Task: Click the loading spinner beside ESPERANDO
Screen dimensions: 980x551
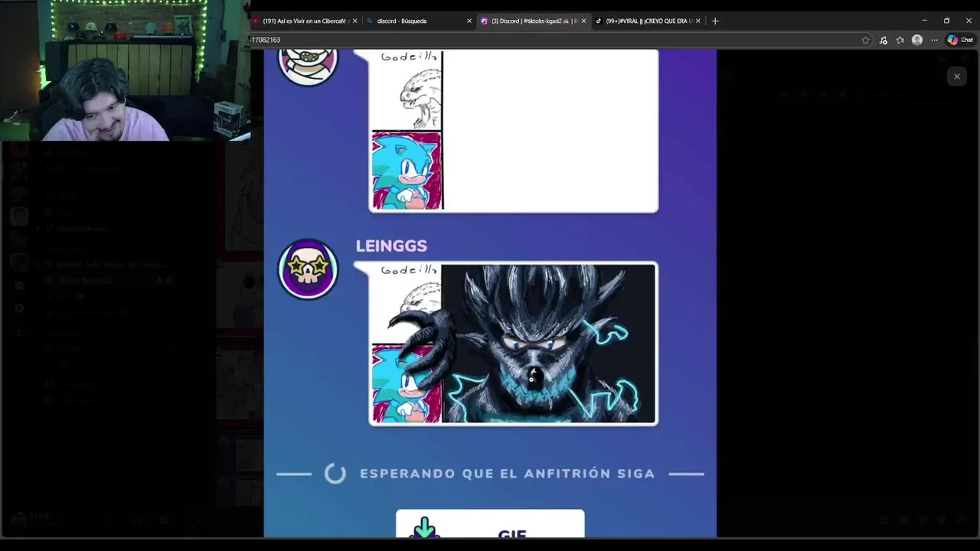Action: coord(335,474)
